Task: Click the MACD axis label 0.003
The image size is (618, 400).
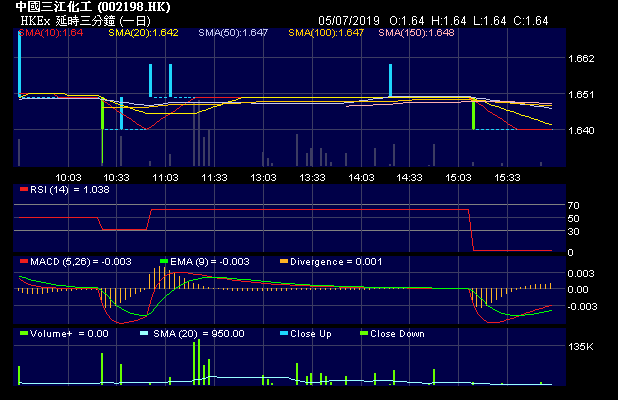Action: tap(581, 273)
